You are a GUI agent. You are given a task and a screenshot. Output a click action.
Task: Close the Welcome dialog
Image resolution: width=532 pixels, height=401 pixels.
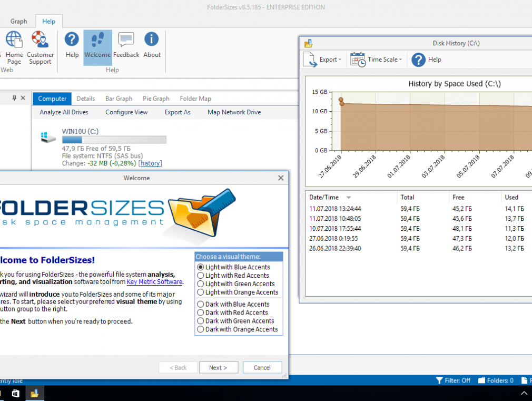click(281, 178)
